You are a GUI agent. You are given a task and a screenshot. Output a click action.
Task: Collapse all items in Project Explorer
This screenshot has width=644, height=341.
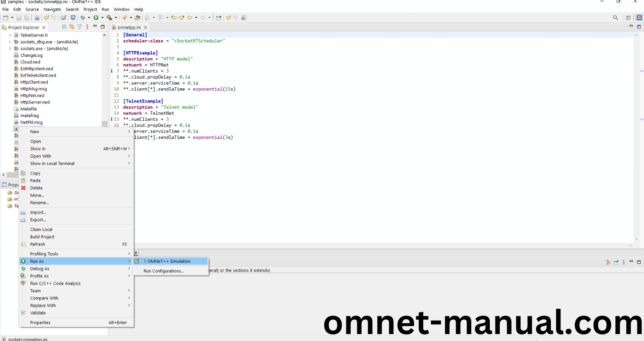(x=65, y=27)
